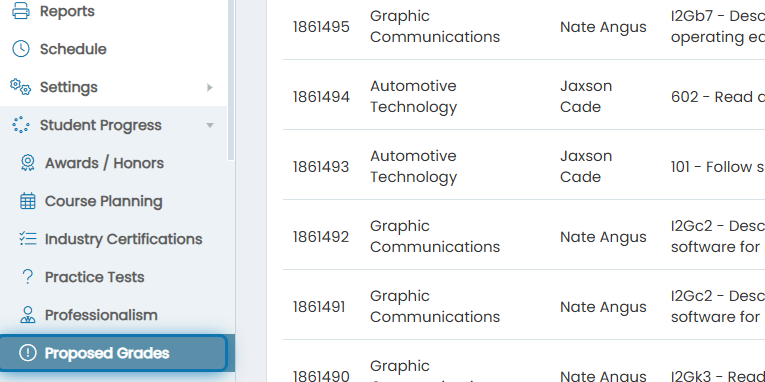765x382 pixels.
Task: Click Nate Angus in row 1861490
Action: pos(603,376)
